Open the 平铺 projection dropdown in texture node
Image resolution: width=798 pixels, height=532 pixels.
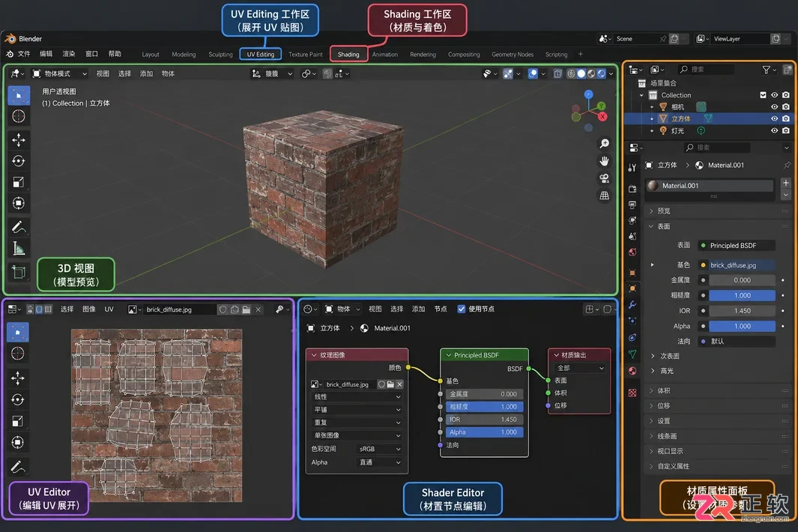pos(356,410)
